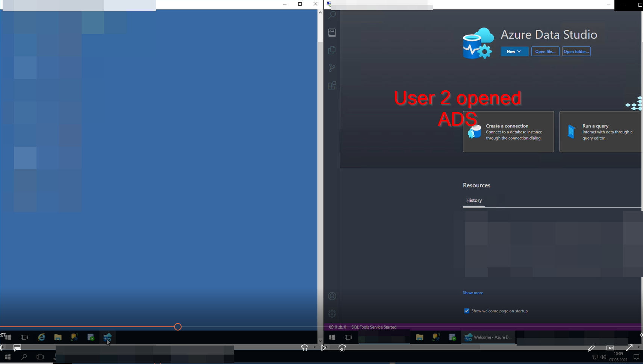Open the Search view in Azure Data Studio sidebar
The width and height of the screenshot is (643, 364).
coord(332,15)
